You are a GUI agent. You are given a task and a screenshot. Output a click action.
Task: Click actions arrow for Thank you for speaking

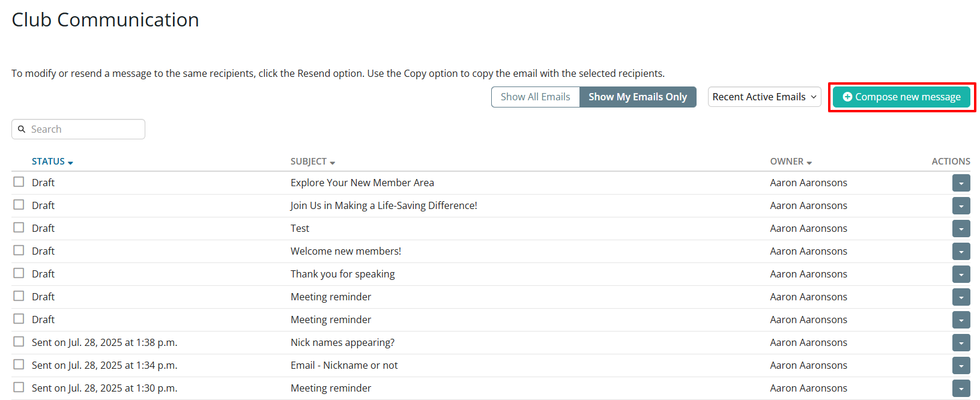click(961, 274)
